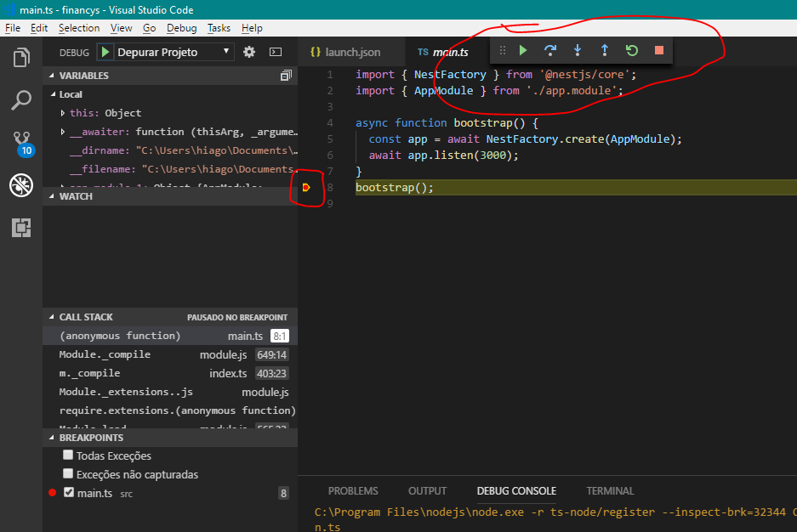This screenshot has height=532, width=797.
Task: Open the Search view in activity bar
Action: pos(21,100)
